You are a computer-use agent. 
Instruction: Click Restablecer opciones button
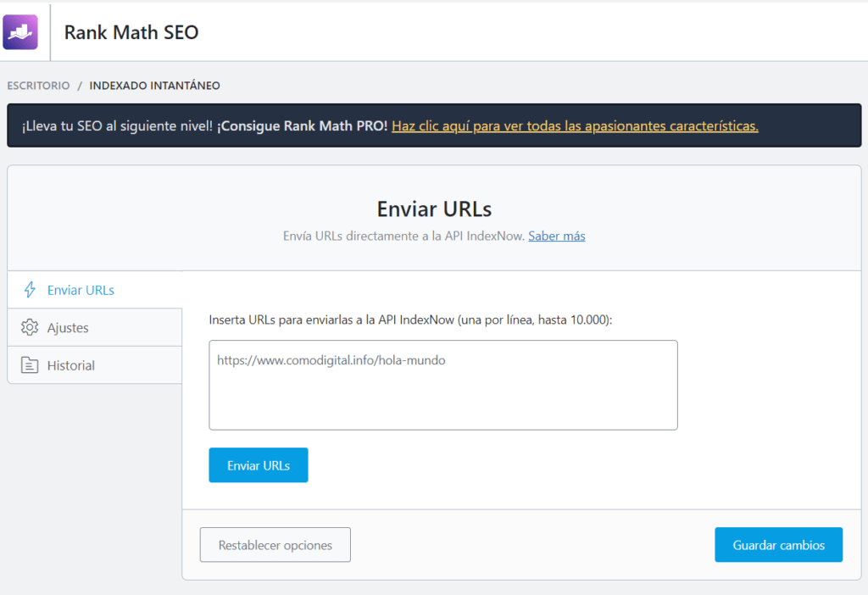(x=275, y=545)
